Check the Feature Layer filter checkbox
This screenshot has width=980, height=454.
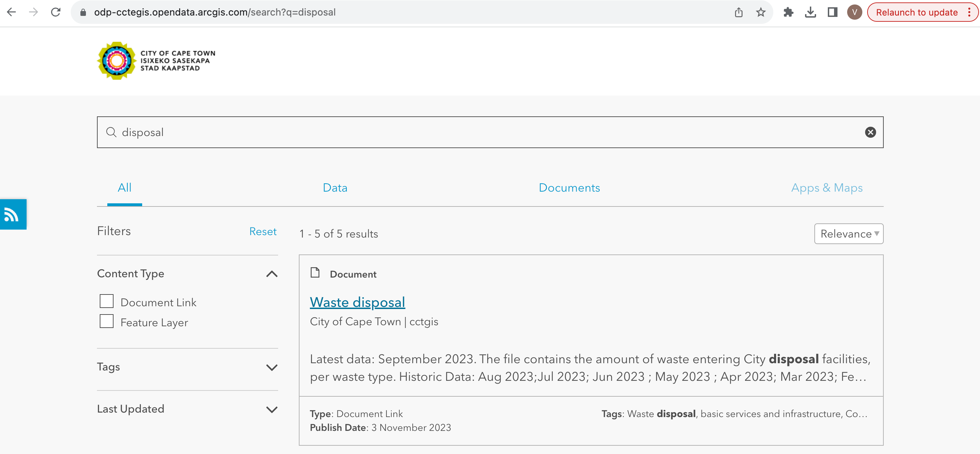coord(107,321)
